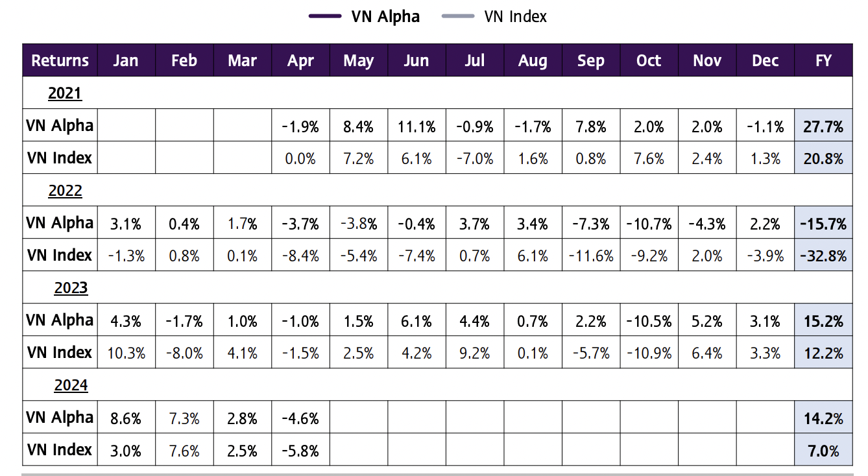The image size is (868, 476).
Task: Click the Dec column header
Action: coord(765,61)
